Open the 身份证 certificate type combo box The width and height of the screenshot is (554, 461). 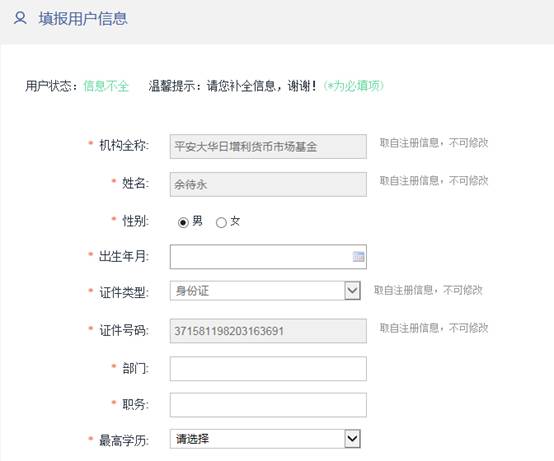[x=265, y=291]
